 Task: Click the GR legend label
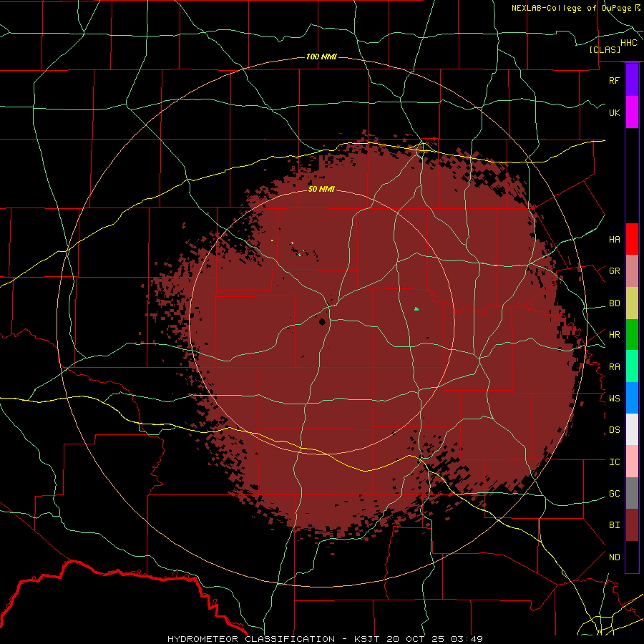pyautogui.click(x=614, y=271)
